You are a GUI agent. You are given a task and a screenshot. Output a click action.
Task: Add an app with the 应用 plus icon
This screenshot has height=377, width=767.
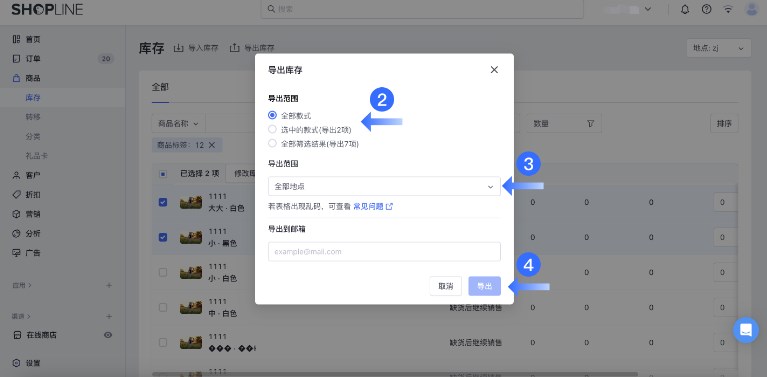pos(109,285)
